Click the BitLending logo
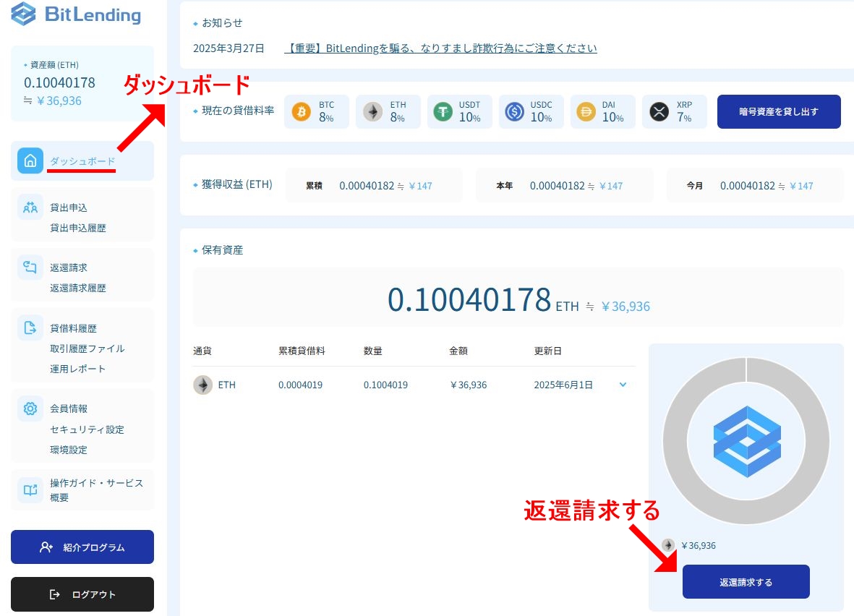This screenshot has height=616, width=854. tap(76, 14)
